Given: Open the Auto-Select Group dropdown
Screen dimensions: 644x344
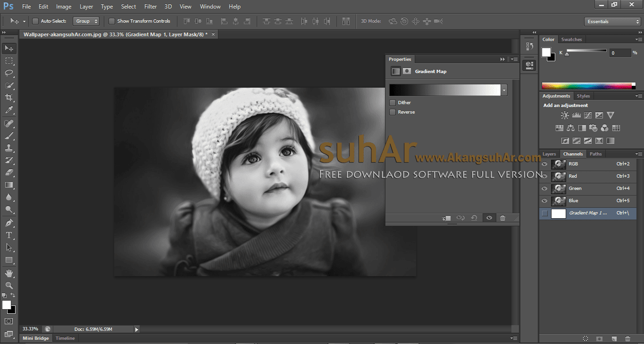Looking at the screenshot, I should (86, 21).
